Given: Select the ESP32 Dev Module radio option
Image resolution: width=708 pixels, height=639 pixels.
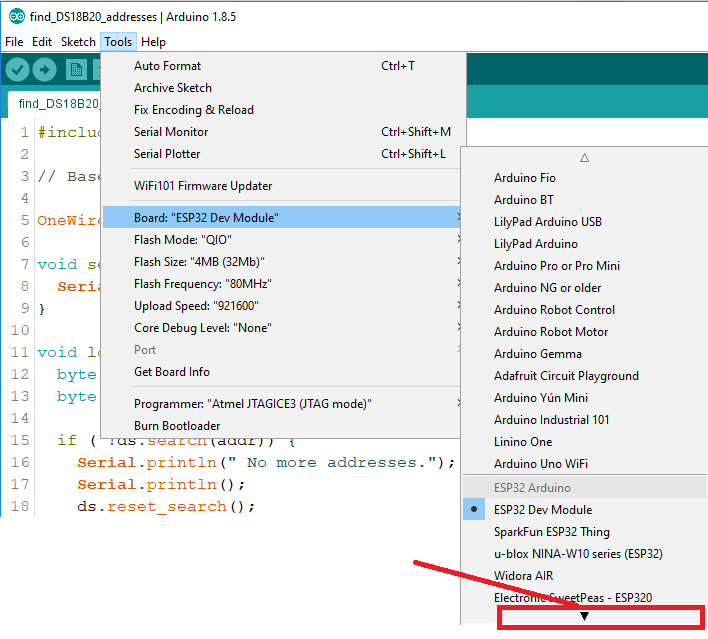Looking at the screenshot, I should 542,510.
